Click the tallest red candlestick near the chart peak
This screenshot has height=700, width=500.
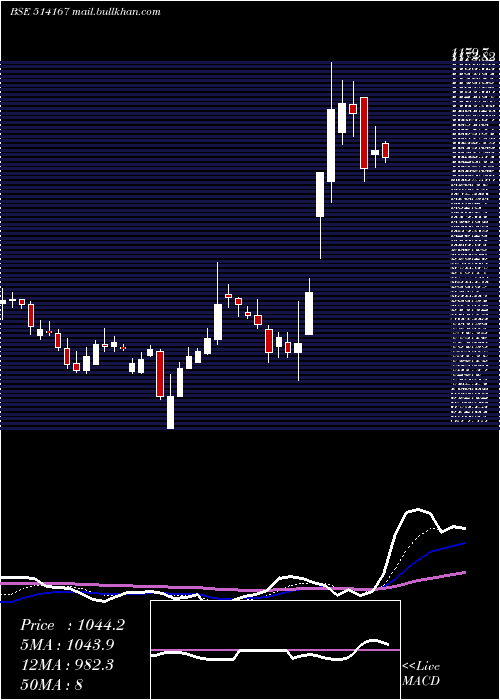(x=364, y=133)
